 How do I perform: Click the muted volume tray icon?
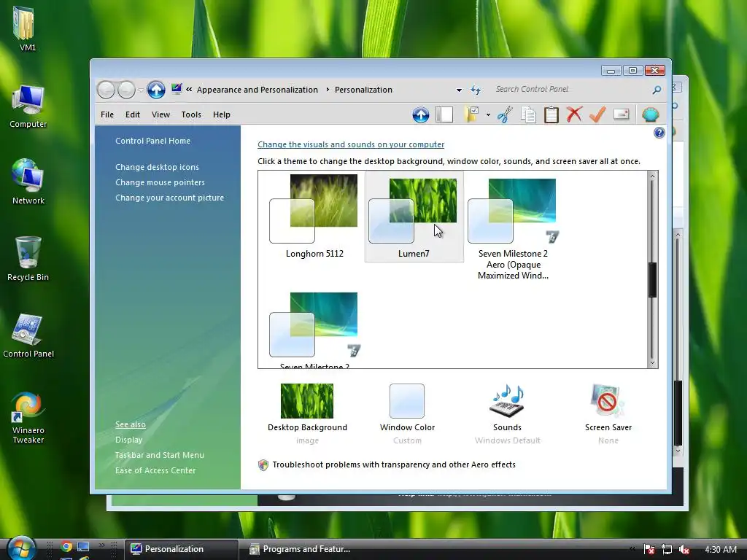click(x=684, y=550)
